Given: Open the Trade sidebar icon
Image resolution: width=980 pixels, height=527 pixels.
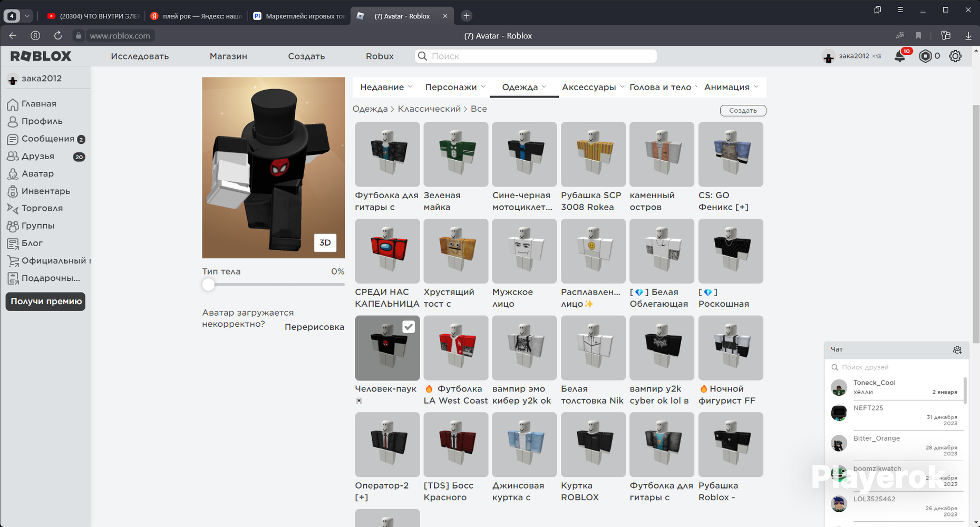Looking at the screenshot, I should click(x=13, y=209).
